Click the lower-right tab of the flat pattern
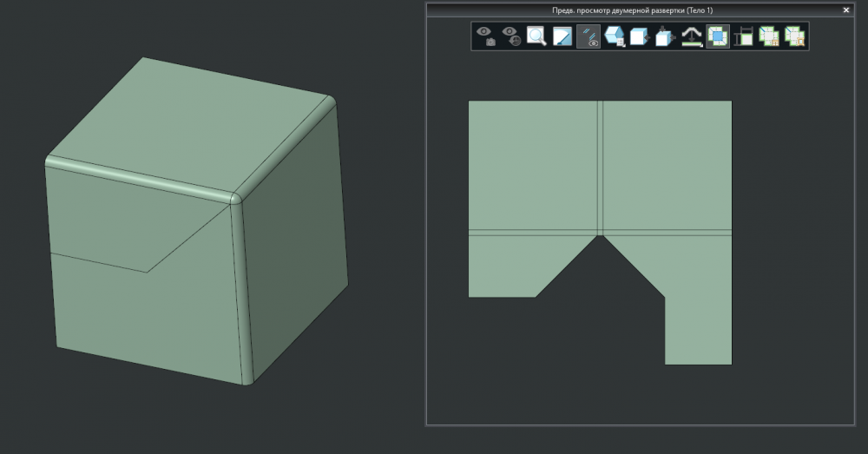 698,330
